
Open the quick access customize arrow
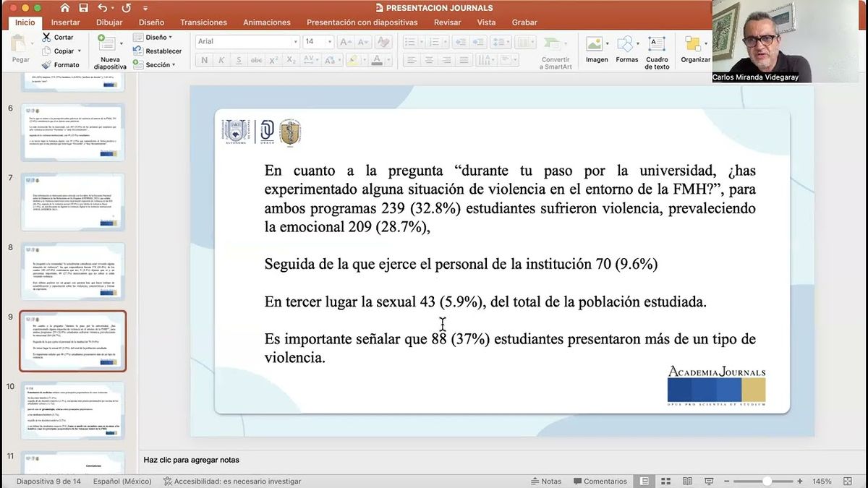145,8
